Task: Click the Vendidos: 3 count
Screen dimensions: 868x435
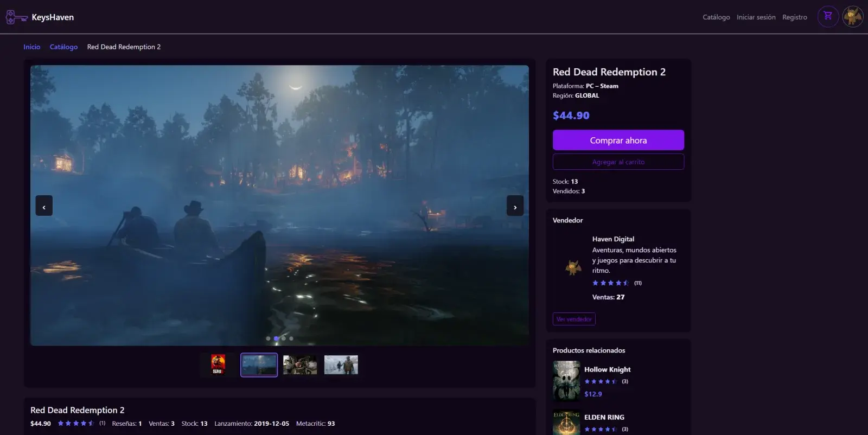Action: tap(569, 191)
